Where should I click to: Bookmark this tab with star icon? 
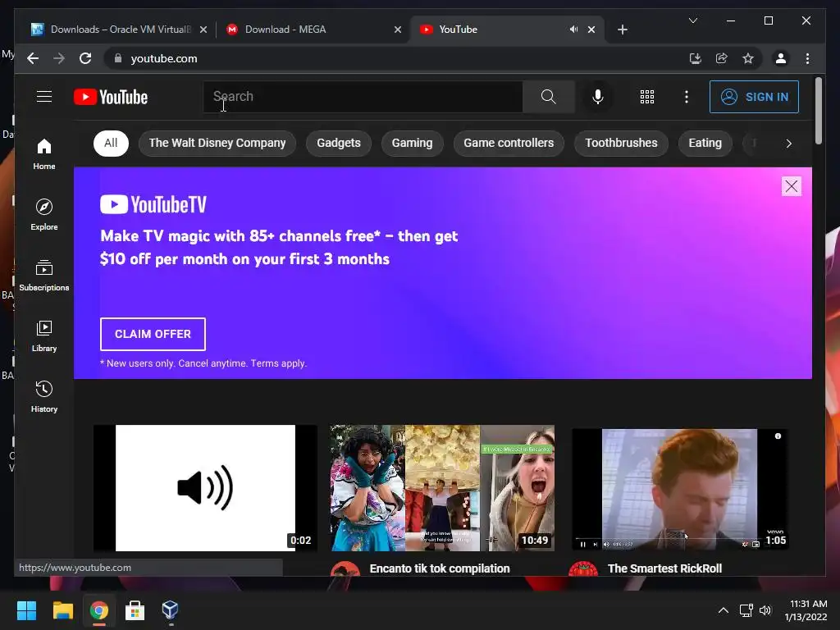(x=748, y=58)
